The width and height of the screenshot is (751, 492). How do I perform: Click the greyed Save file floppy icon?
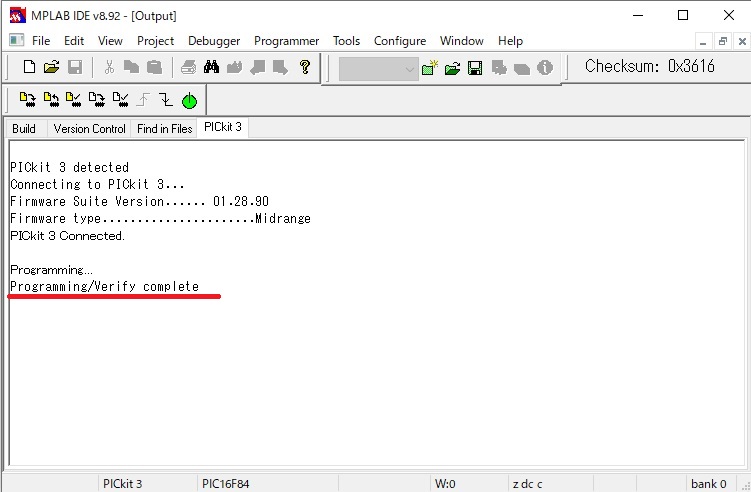pos(75,67)
